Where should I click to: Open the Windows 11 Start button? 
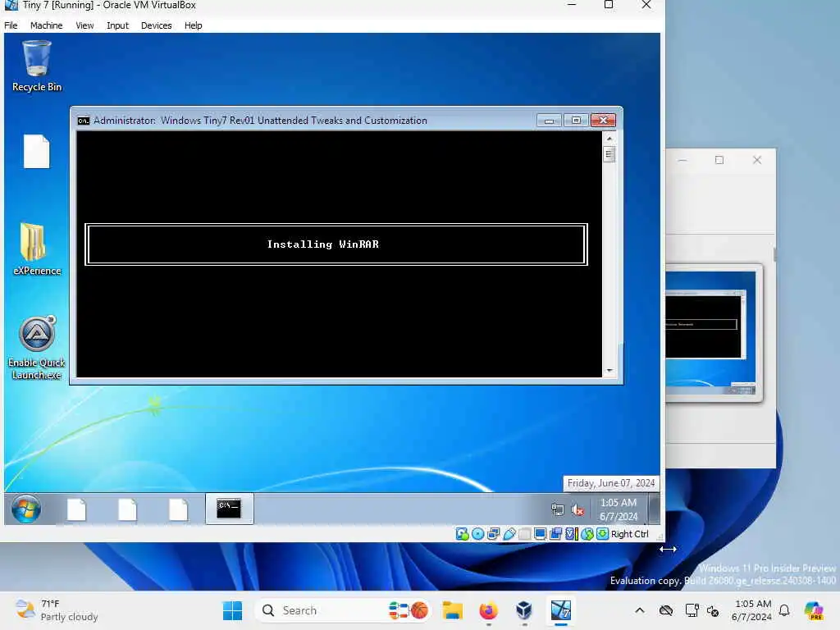[x=232, y=610]
